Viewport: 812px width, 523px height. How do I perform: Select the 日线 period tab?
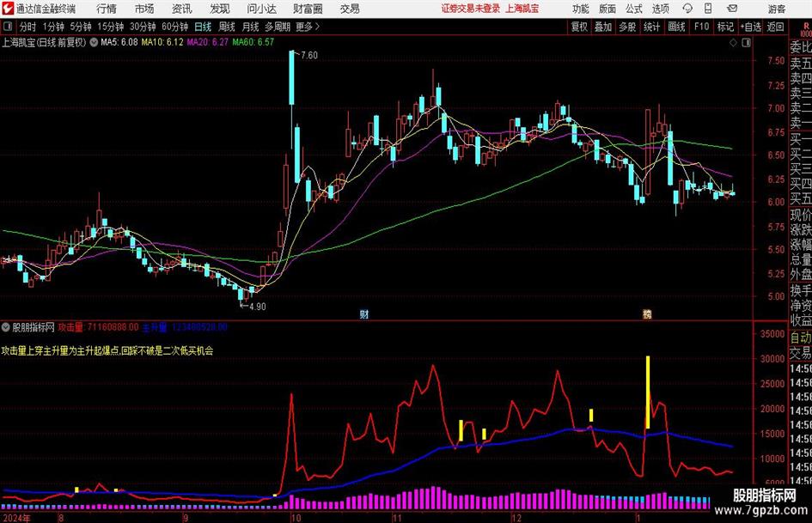coord(203,27)
